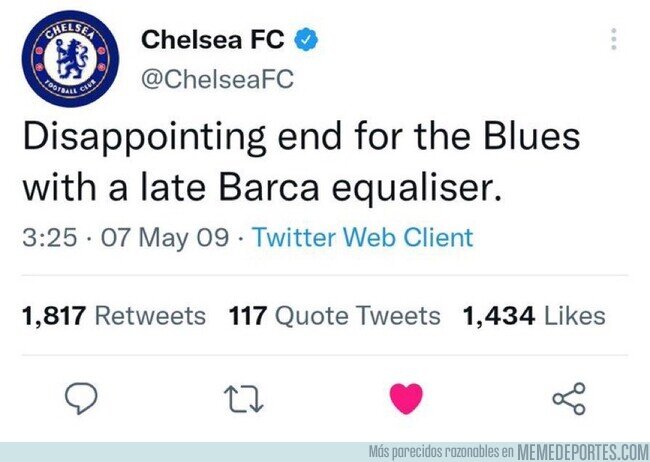Click the word 'Blues' in tweet
The width and height of the screenshot is (650, 462).
[532, 137]
